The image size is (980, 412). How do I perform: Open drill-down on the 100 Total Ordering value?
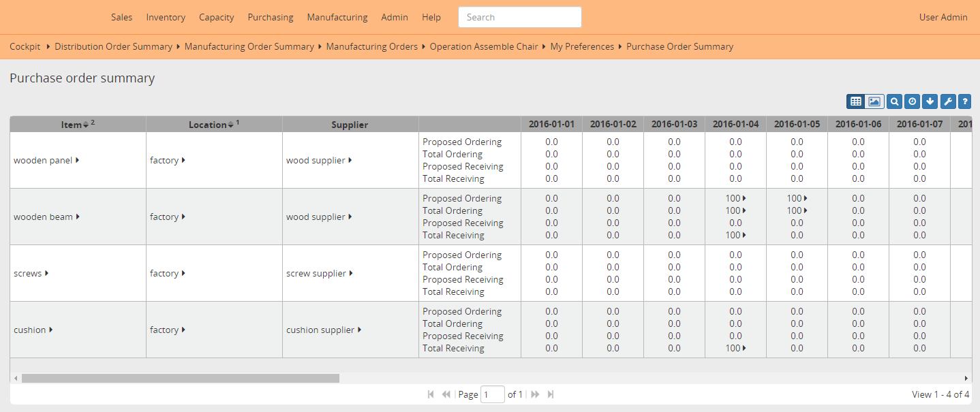coord(736,210)
